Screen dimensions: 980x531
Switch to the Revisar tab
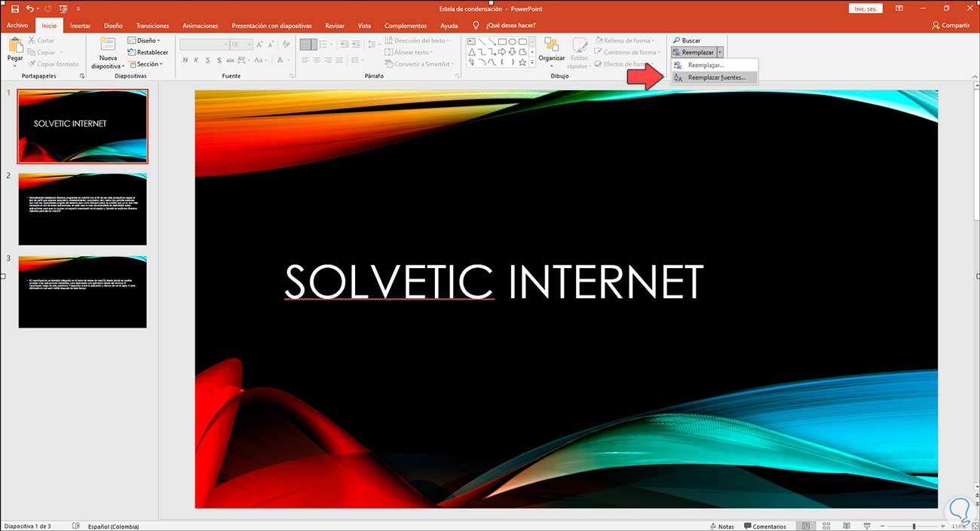(335, 26)
